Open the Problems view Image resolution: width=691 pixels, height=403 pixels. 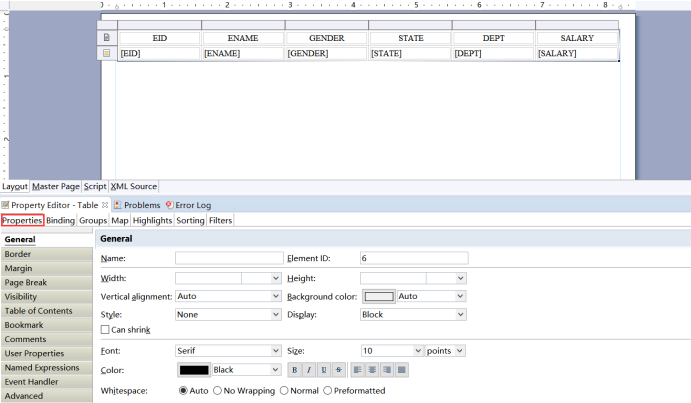137,205
